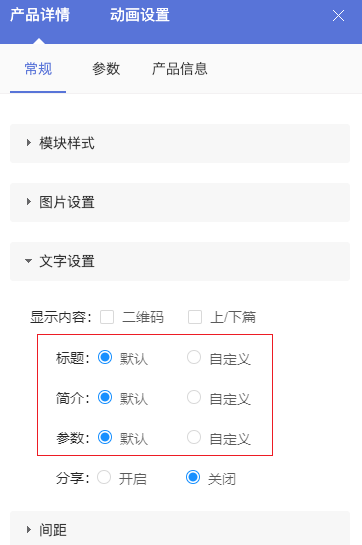Screen dimensions: 362x545
Task: Collapse the 文字设置 section arrow
Action: [29, 261]
